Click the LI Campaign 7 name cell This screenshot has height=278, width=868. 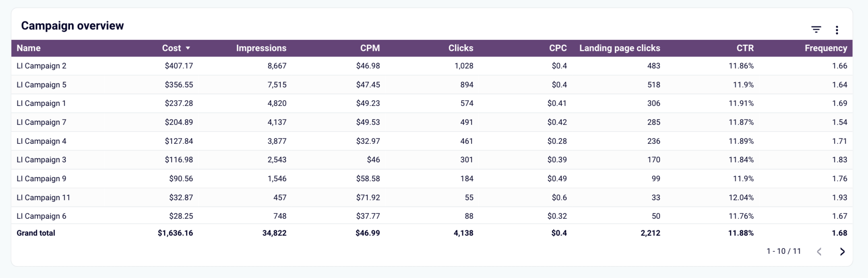41,122
